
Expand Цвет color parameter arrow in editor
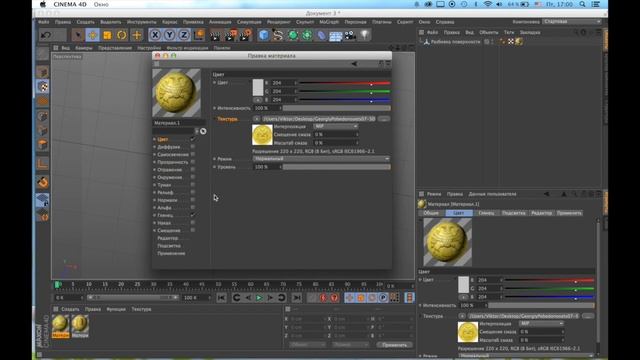pos(214,82)
